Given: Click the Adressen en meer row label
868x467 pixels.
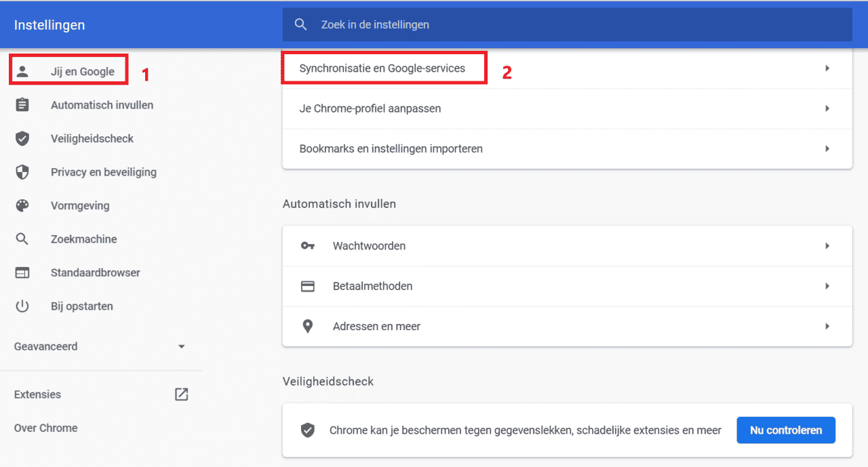Looking at the screenshot, I should pos(376,326).
